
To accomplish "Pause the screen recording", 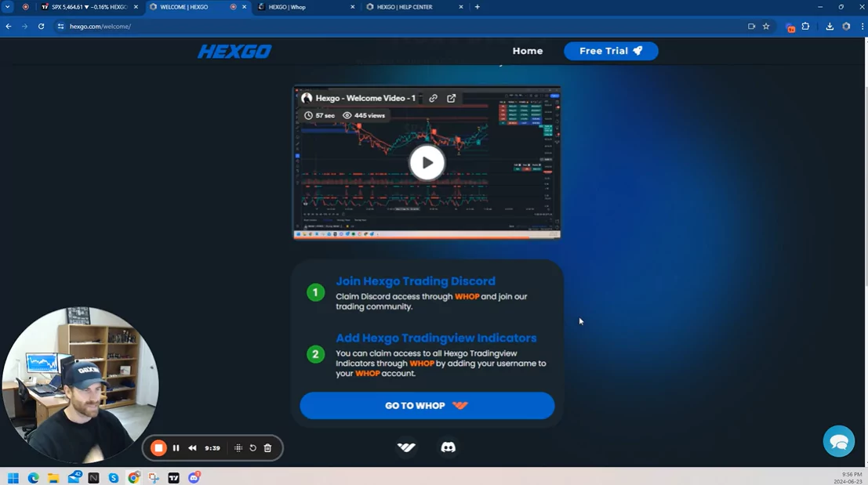I will 176,448.
